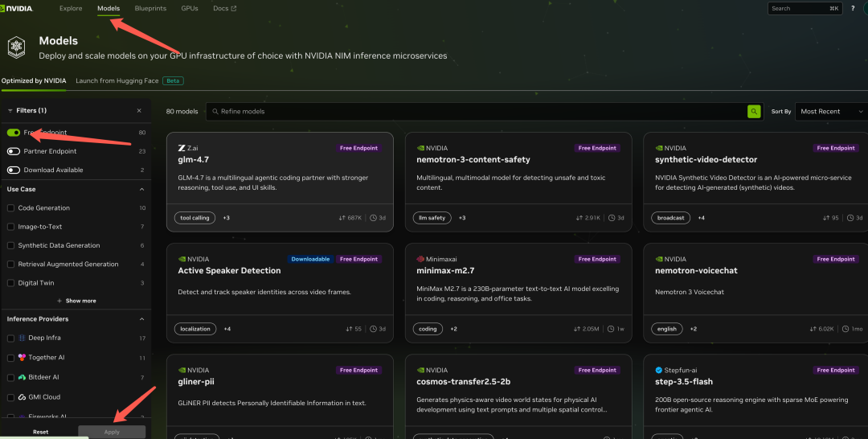
Task: Click the plus icon beside Show more
Action: pyautogui.click(x=59, y=301)
